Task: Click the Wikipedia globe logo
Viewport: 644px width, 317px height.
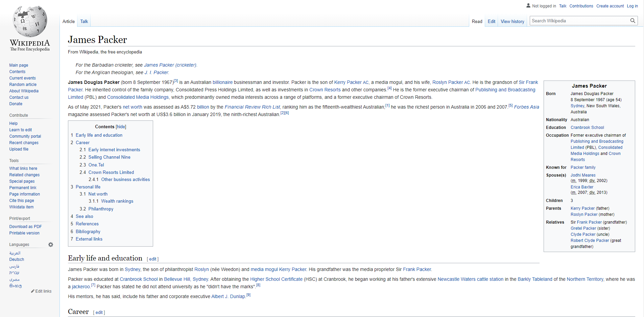Action: pyautogui.click(x=30, y=21)
